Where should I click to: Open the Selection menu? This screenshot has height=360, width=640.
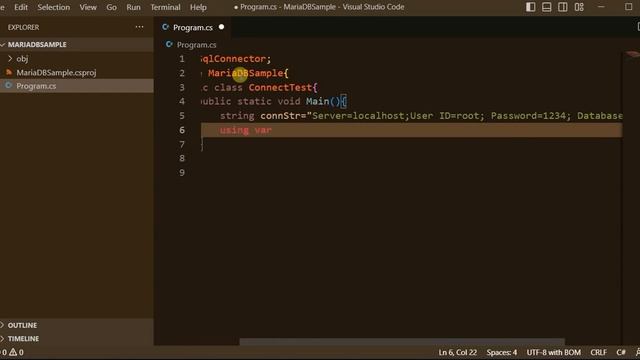(x=53, y=7)
